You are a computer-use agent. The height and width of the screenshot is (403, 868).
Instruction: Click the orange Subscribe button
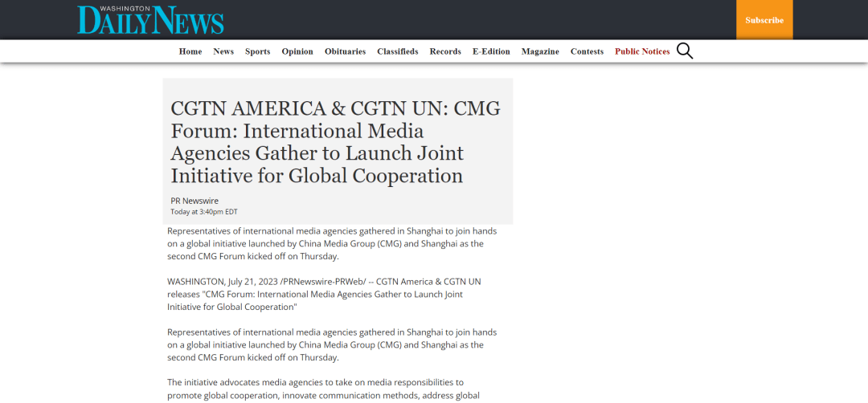pos(764,20)
